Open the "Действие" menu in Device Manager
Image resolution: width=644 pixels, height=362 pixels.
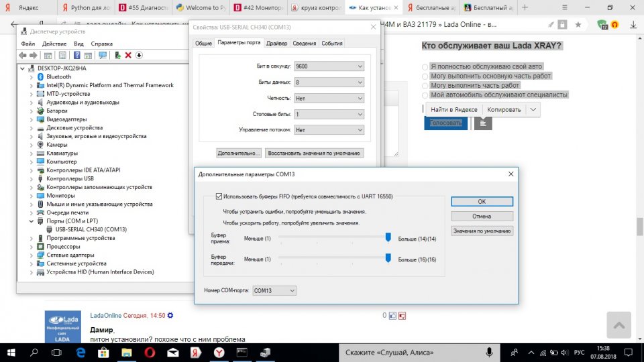point(54,44)
